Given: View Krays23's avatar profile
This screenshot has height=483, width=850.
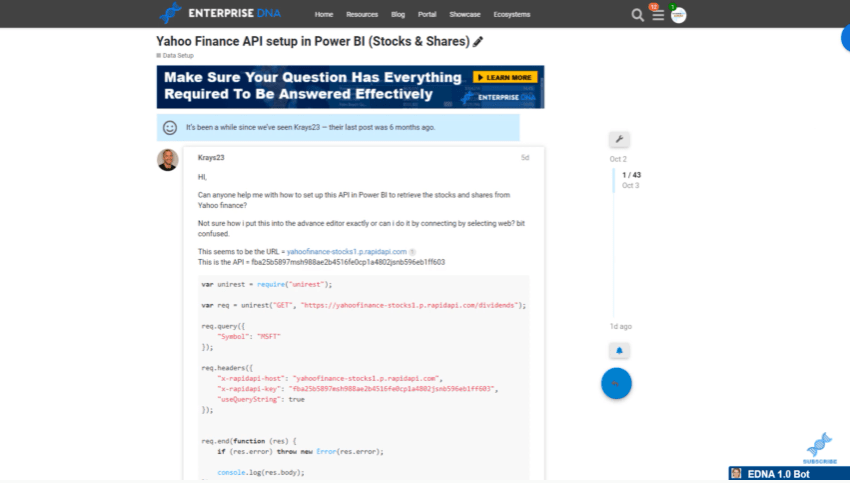Looking at the screenshot, I should coord(168,160).
